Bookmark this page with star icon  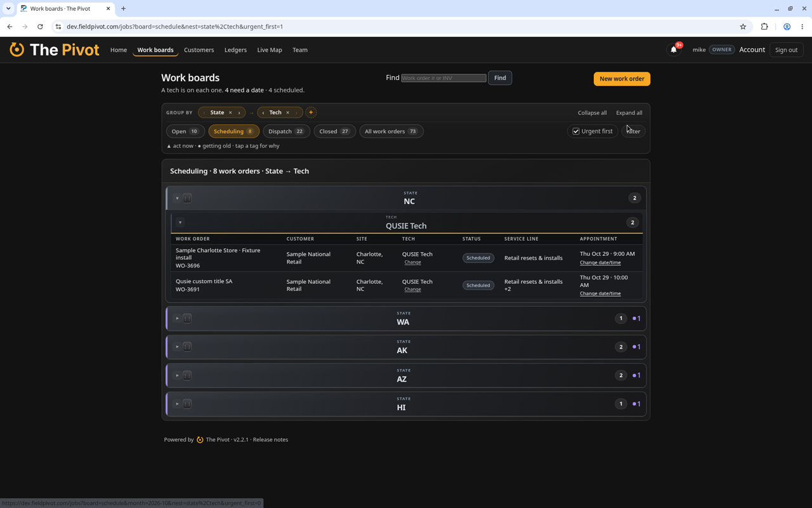click(x=743, y=27)
